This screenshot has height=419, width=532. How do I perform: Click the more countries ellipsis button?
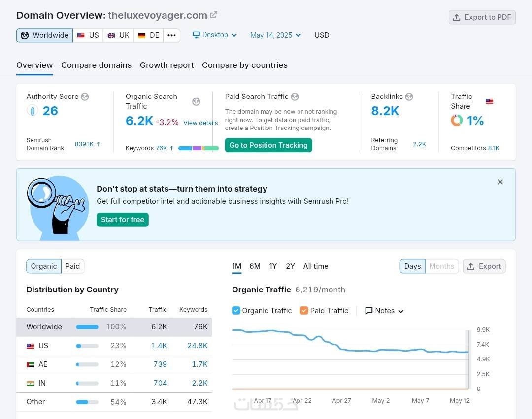coord(171,35)
